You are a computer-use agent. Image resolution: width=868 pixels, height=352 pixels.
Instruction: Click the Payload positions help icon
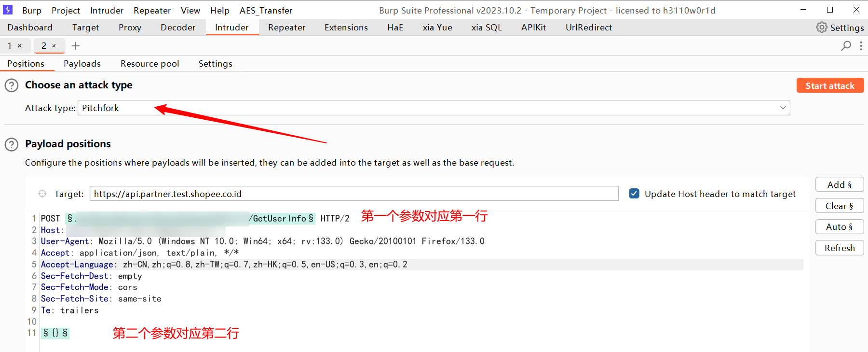(12, 144)
